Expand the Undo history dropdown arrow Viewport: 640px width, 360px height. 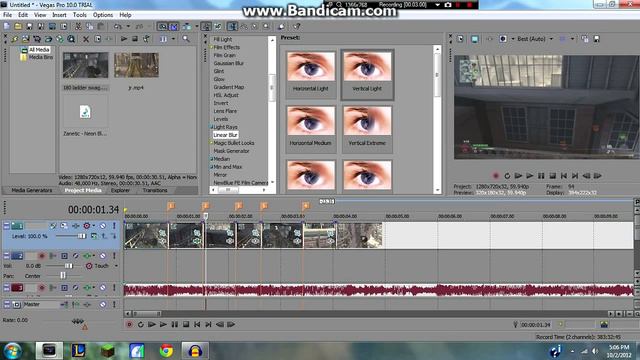[128, 27]
